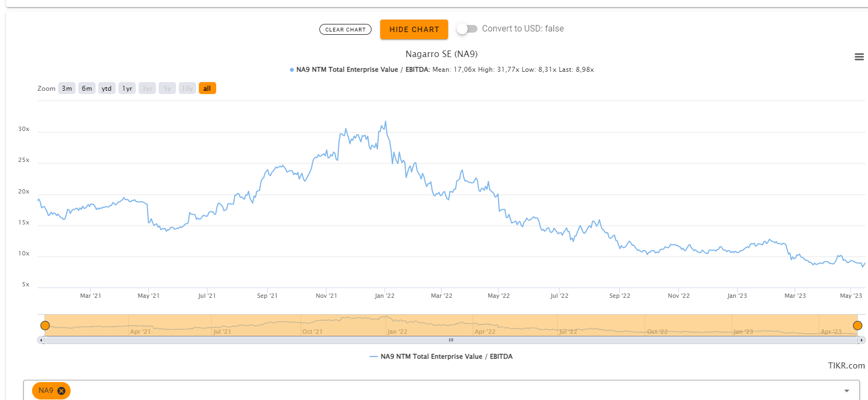Set zoom range to 1yr
The width and height of the screenshot is (868, 400).
click(127, 89)
